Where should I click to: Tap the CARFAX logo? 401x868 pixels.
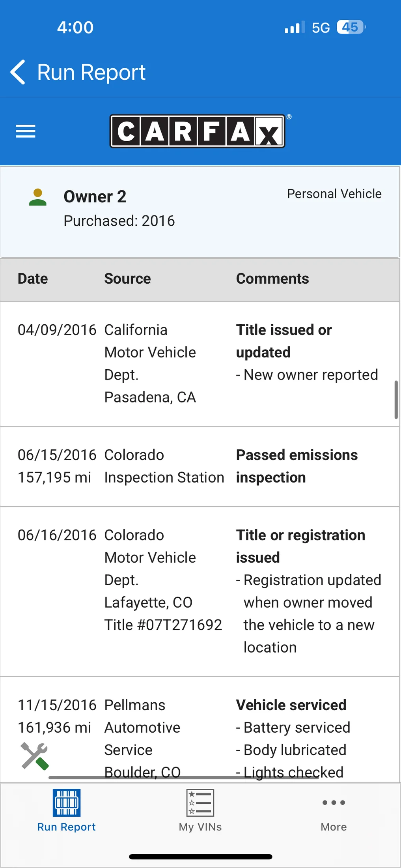(x=197, y=131)
